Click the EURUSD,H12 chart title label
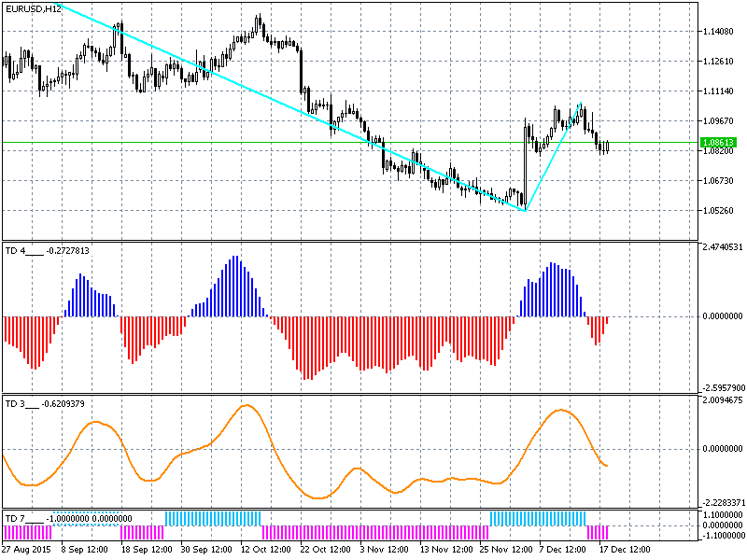 [x=34, y=8]
